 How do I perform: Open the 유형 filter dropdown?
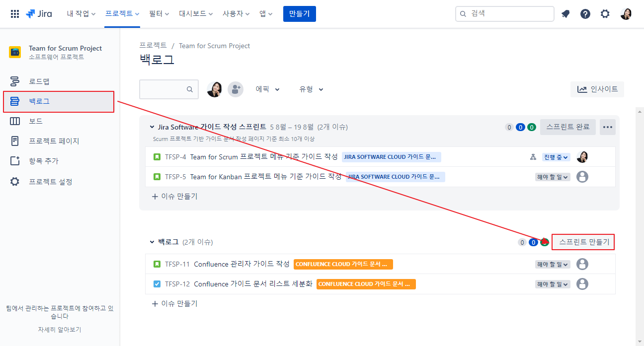[x=311, y=89]
